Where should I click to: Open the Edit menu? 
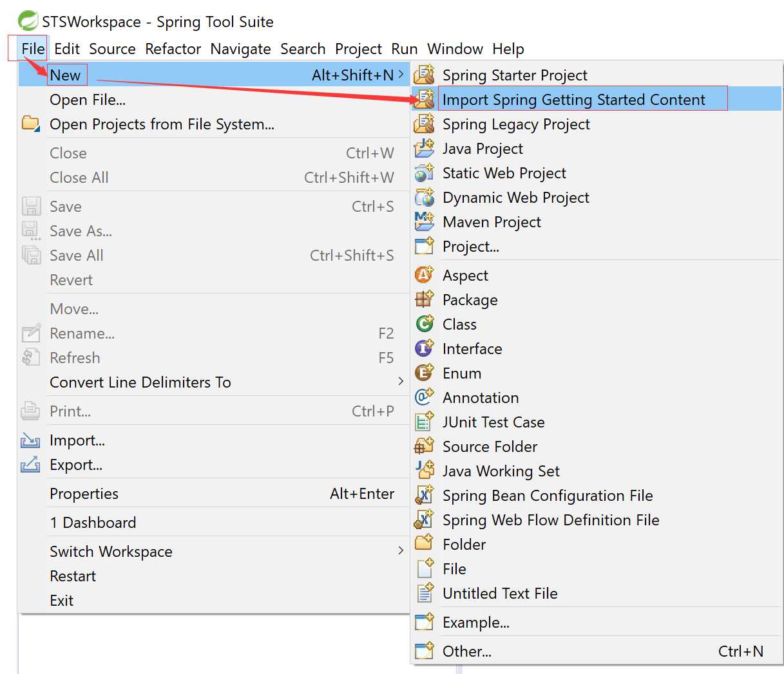coord(67,49)
